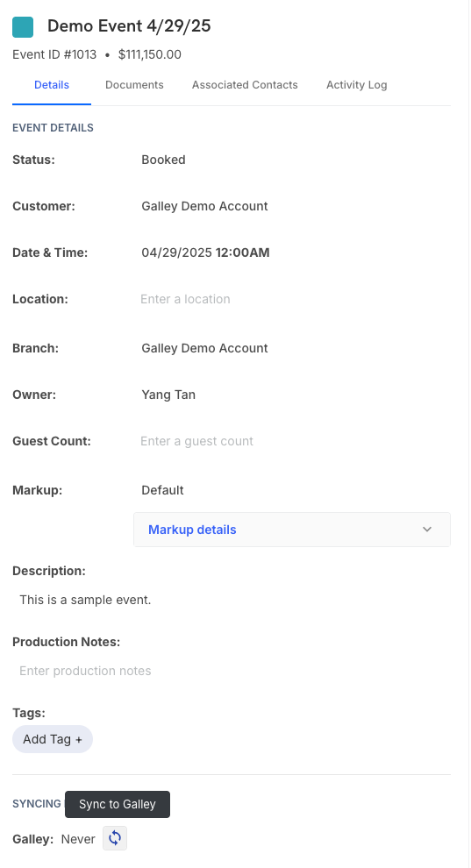Expand the Markup details chevron
The image size is (471, 868).
(427, 530)
